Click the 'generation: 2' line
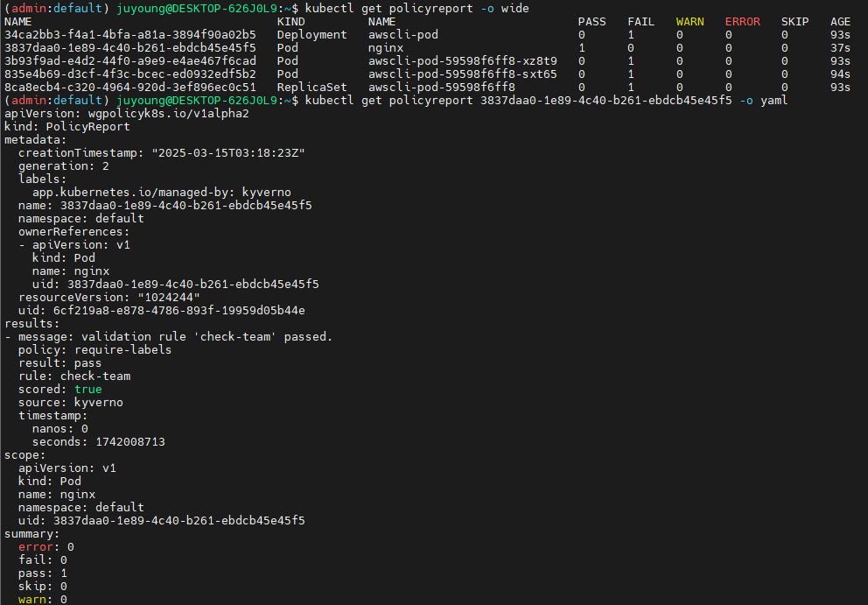This screenshot has height=605, width=868. 64,166
